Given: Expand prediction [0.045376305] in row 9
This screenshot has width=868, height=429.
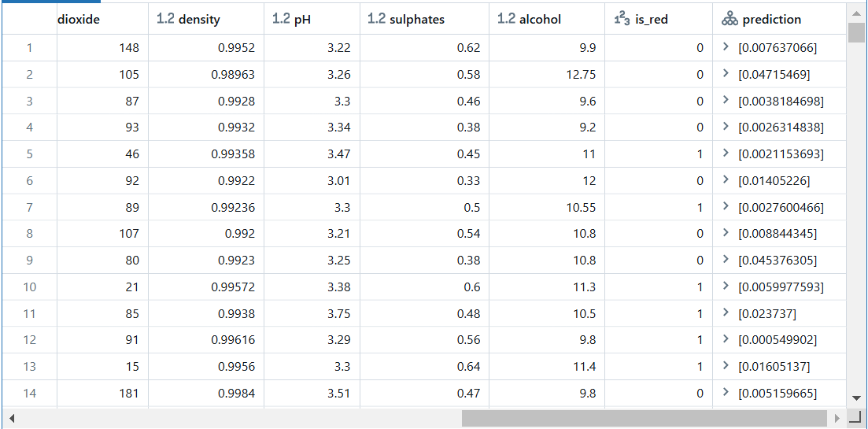Looking at the screenshot, I should point(726,260).
